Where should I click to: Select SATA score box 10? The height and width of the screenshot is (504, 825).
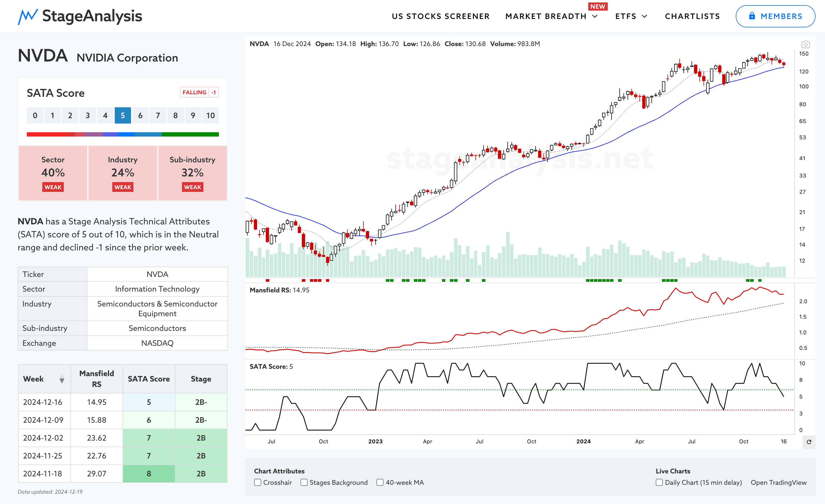pyautogui.click(x=210, y=115)
